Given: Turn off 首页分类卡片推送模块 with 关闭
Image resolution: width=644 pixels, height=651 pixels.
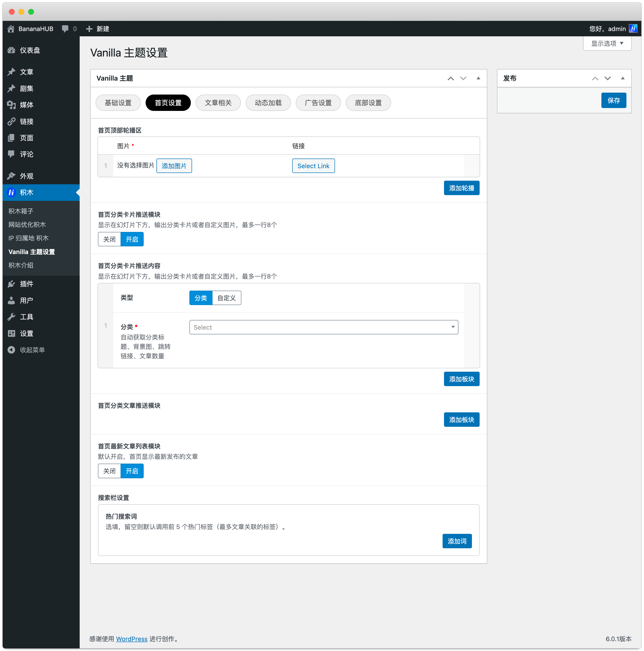Looking at the screenshot, I should [x=109, y=239].
